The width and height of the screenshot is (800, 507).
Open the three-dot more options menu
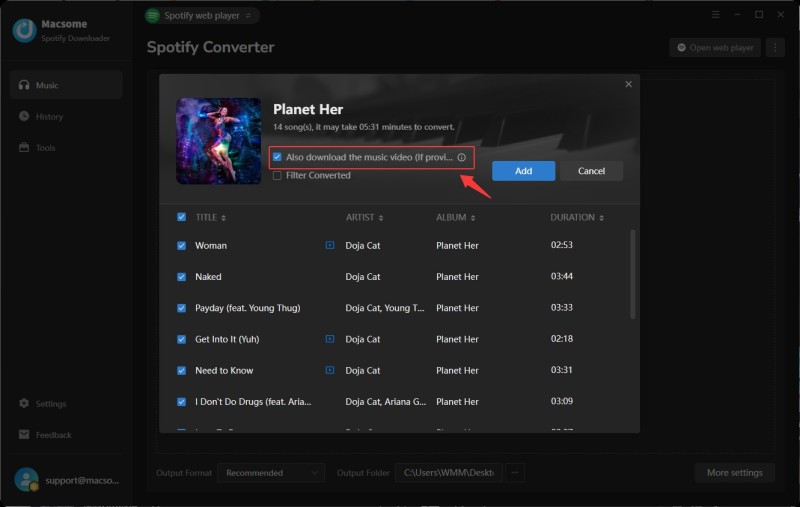point(775,47)
